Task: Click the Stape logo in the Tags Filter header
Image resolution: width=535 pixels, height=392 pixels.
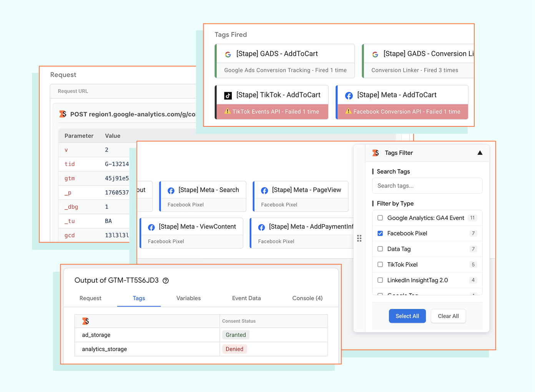Action: (375, 153)
